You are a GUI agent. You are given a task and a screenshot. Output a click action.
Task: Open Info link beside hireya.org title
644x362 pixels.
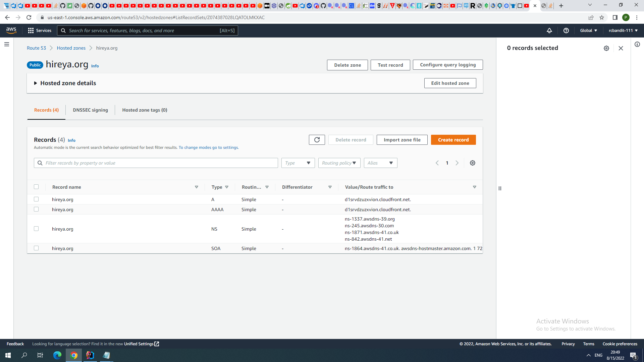(x=95, y=66)
